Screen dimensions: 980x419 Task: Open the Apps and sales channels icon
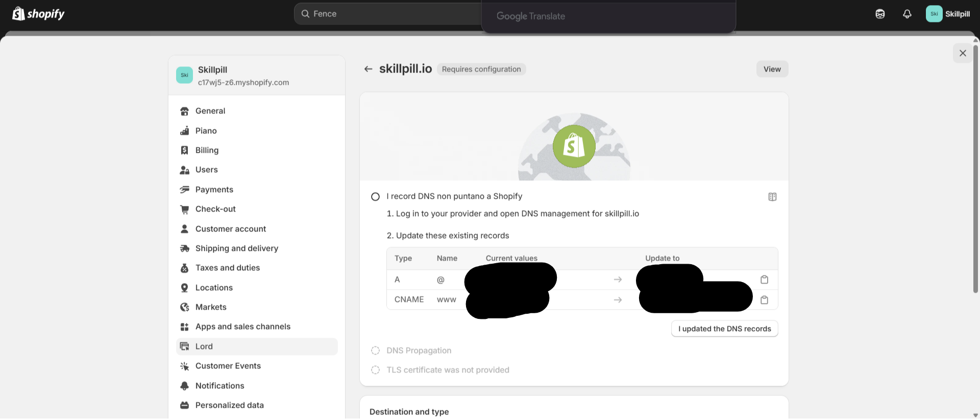pos(185,327)
